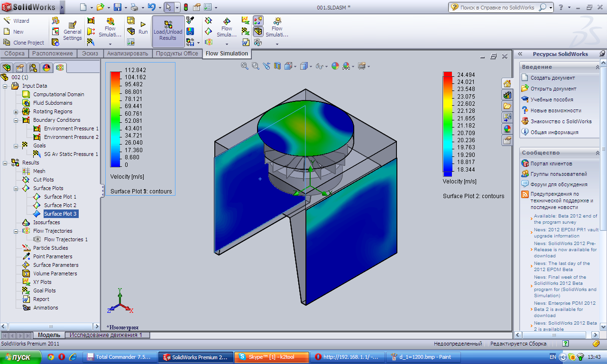The height and width of the screenshot is (364, 607).
Task: Click the Surface Plot 3 velocity color bar
Action: [115, 118]
